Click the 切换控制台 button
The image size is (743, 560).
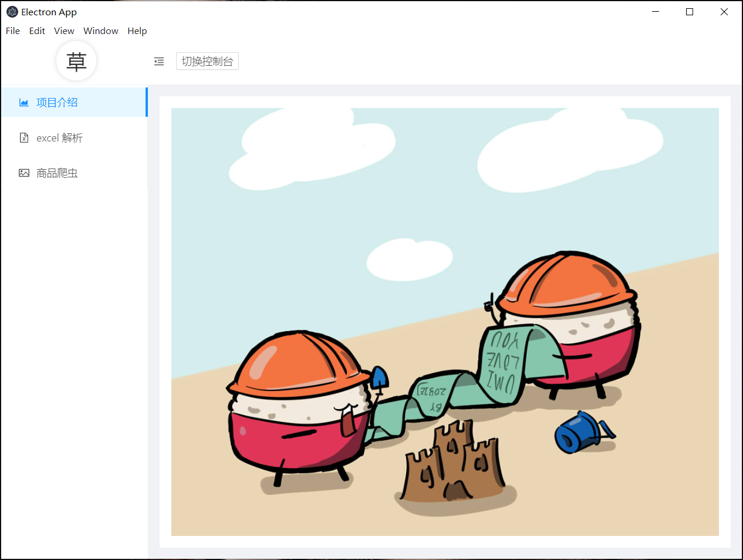tap(207, 61)
